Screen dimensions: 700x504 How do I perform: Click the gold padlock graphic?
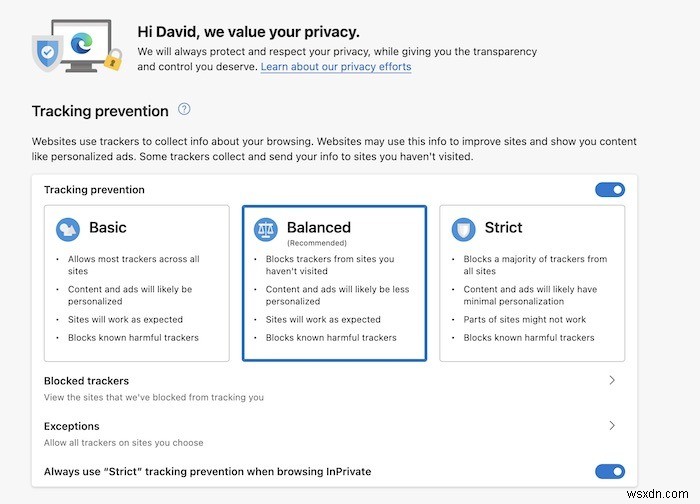pos(113,59)
